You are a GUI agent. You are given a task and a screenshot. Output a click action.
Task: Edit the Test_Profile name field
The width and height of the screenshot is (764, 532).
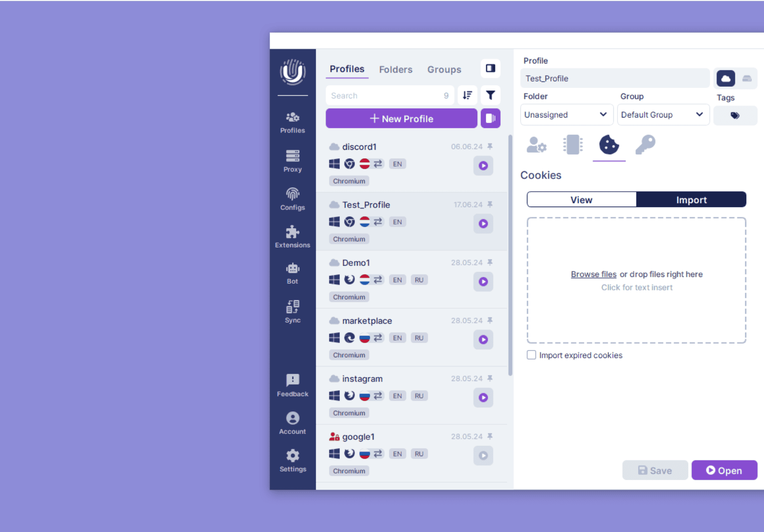point(615,78)
